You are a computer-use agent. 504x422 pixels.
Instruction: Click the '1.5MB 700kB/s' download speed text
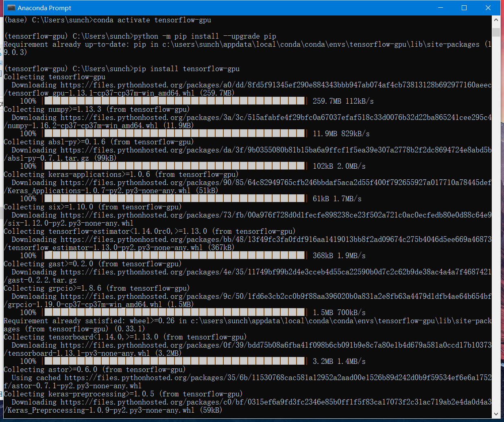339,313
